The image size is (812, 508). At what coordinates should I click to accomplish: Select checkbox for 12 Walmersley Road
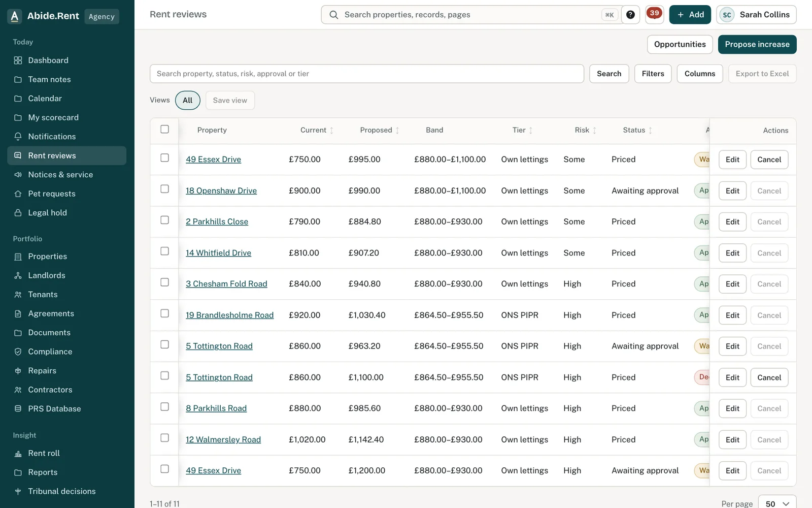pos(164,438)
